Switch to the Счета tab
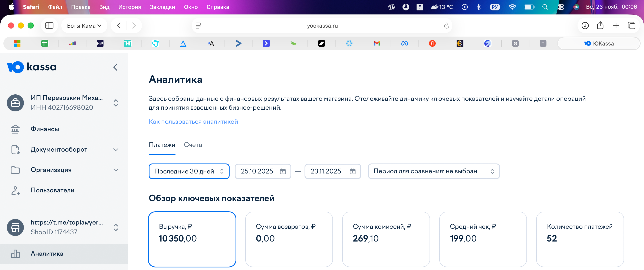 point(193,145)
